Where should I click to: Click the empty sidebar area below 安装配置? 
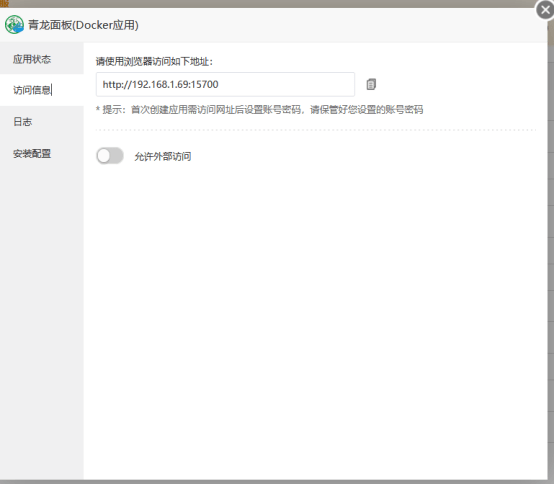pos(42,318)
